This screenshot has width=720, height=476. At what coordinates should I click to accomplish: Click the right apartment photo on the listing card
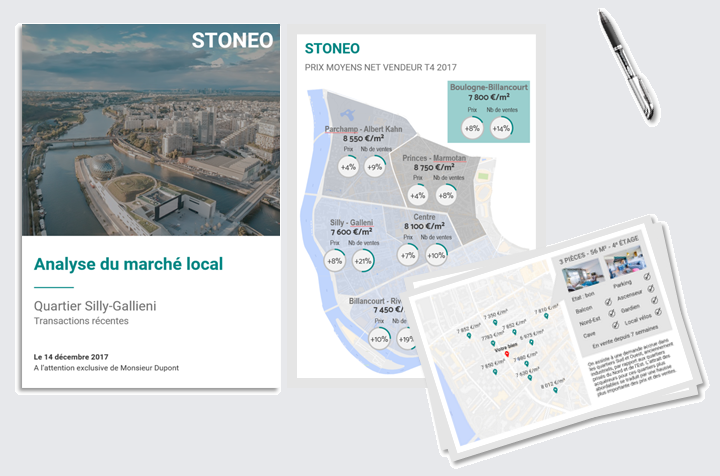pyautogui.click(x=625, y=262)
